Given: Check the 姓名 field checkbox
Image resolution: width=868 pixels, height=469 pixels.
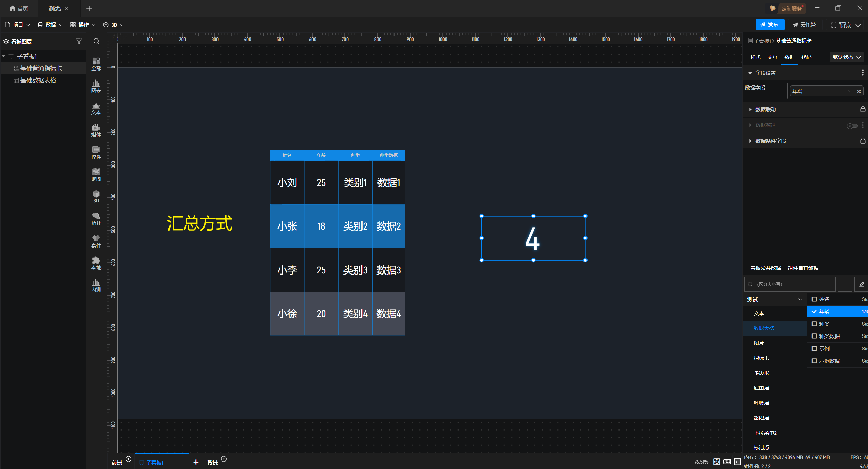Looking at the screenshot, I should [x=814, y=299].
